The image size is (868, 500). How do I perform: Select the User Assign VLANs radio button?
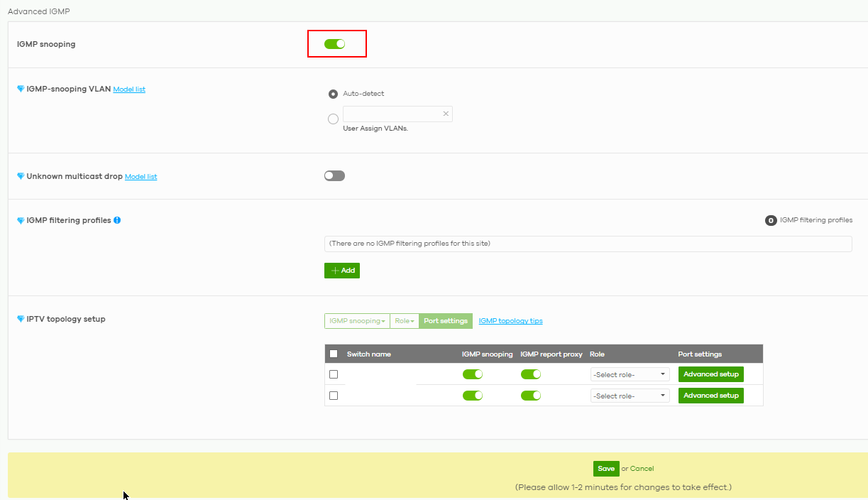pyautogui.click(x=333, y=119)
